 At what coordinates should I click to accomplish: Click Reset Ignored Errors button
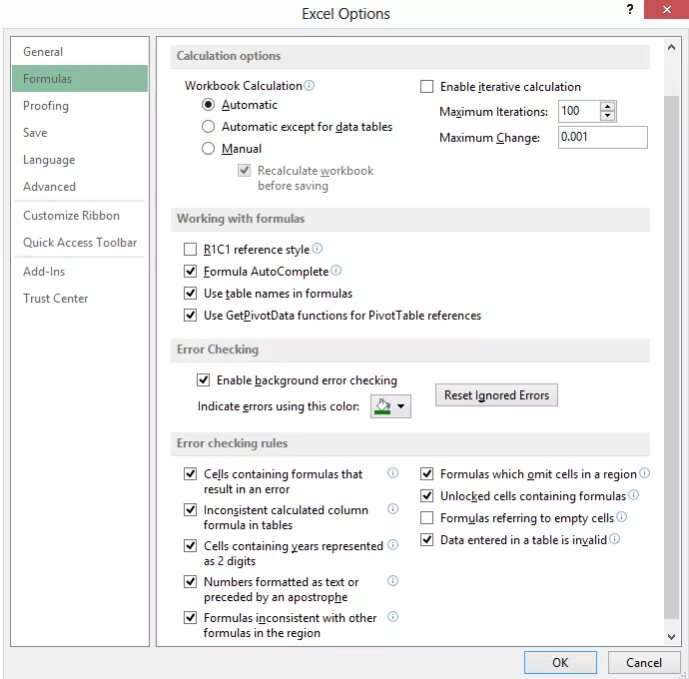click(497, 395)
